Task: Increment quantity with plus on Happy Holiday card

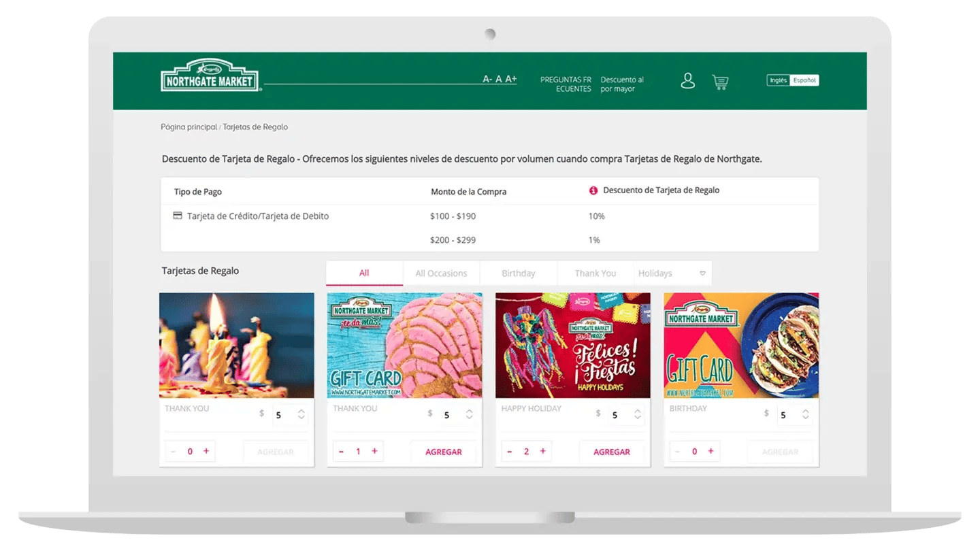Action: tap(542, 450)
